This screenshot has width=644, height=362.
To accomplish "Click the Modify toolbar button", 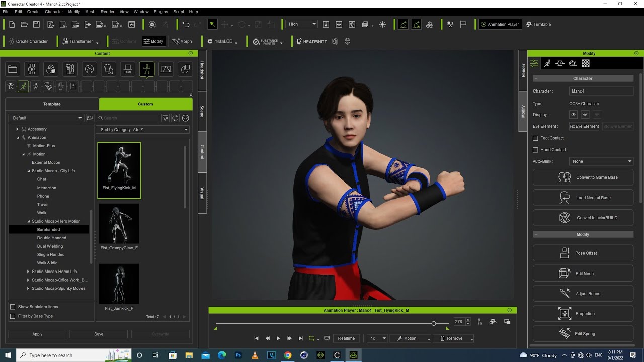I will click(x=153, y=41).
